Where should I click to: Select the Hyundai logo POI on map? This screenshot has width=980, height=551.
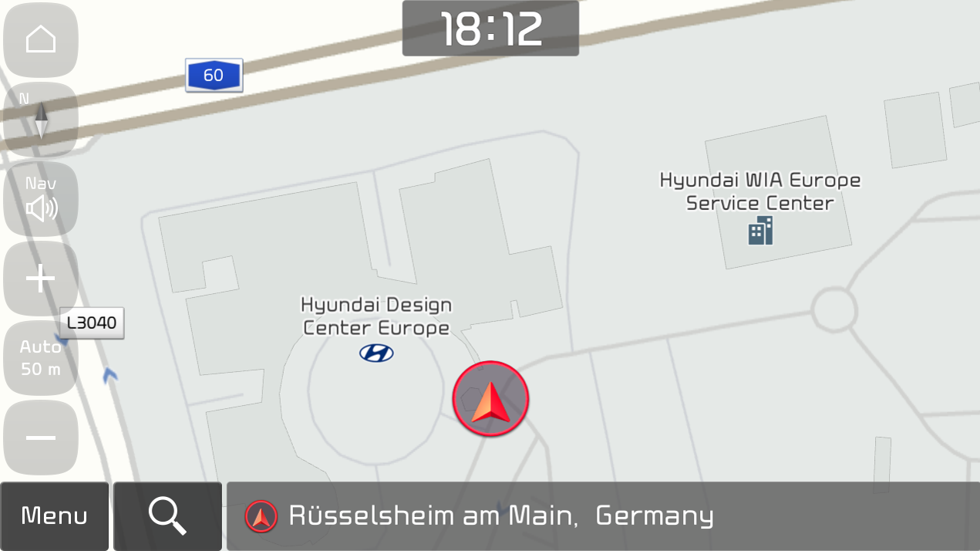pyautogui.click(x=376, y=353)
